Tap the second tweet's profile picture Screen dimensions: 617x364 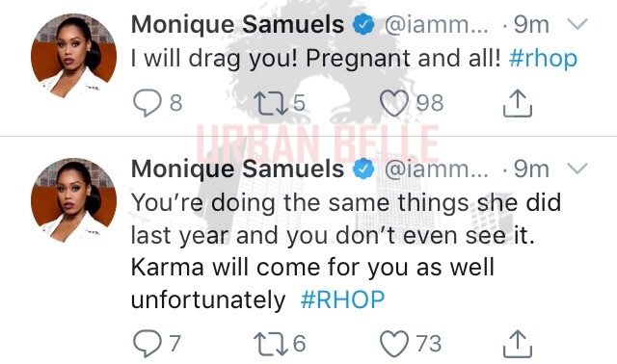tap(73, 200)
